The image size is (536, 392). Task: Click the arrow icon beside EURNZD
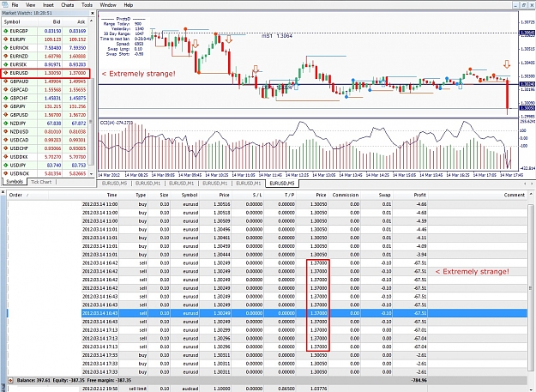coord(5,56)
